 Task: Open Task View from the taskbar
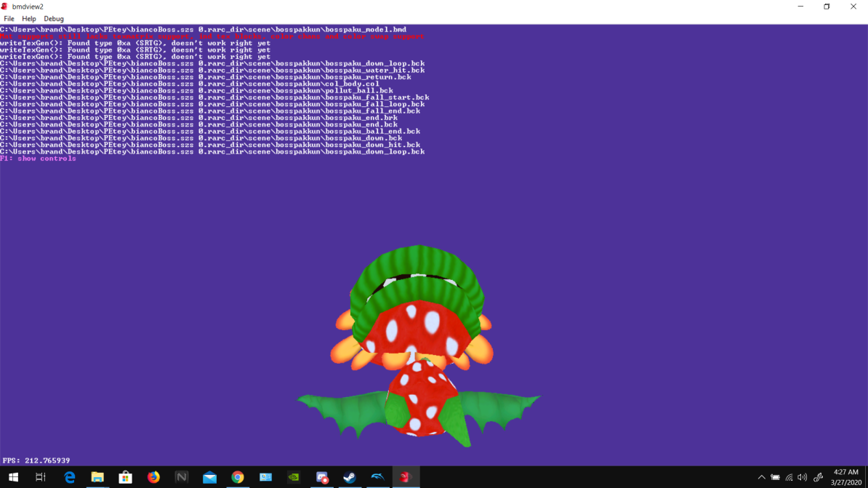41,477
